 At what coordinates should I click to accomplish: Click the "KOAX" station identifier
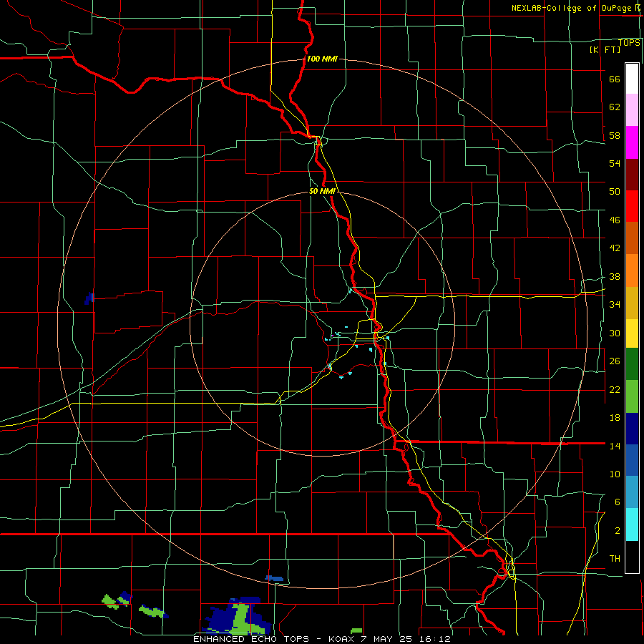pos(343,639)
